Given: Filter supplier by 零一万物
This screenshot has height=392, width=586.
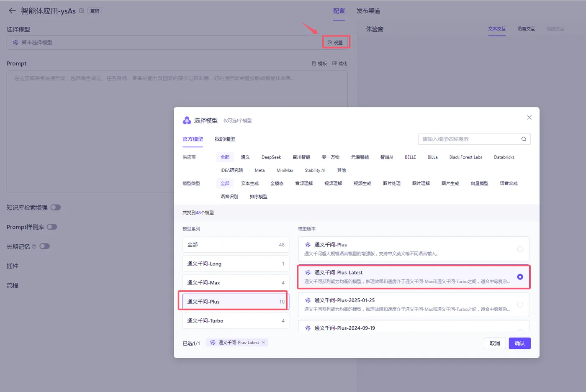Looking at the screenshot, I should (331, 157).
